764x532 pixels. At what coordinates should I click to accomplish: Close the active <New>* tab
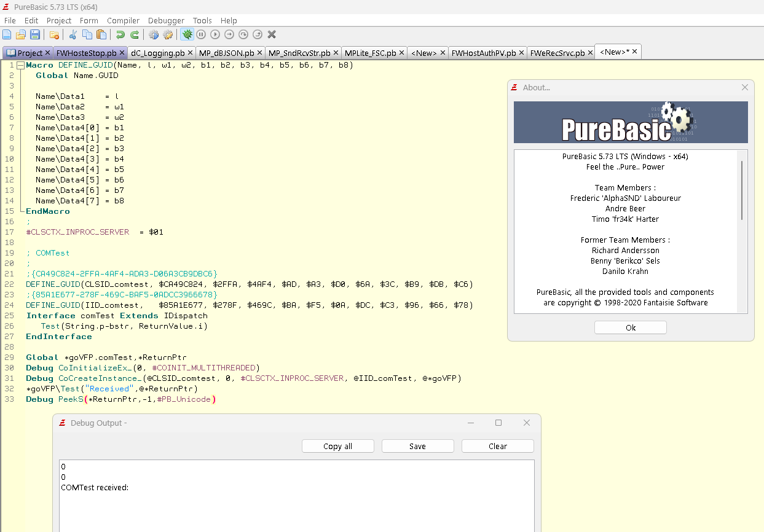[x=635, y=52]
